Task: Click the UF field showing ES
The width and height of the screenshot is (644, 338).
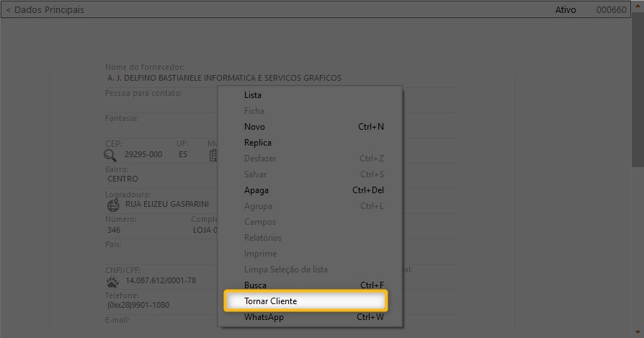Action: [x=183, y=155]
